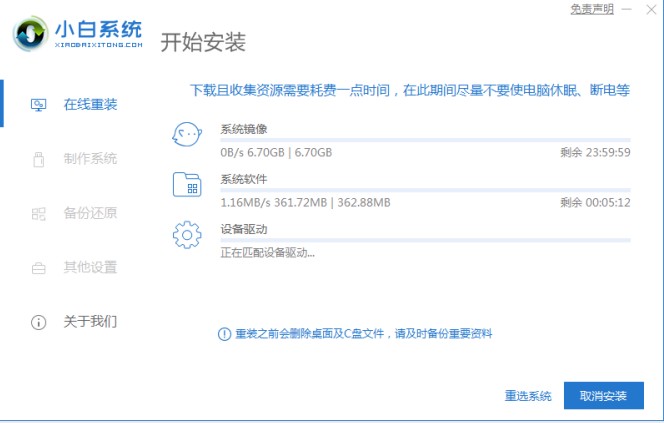Open the 免责声明 link
Screen dimensions: 664x423
coord(592,9)
